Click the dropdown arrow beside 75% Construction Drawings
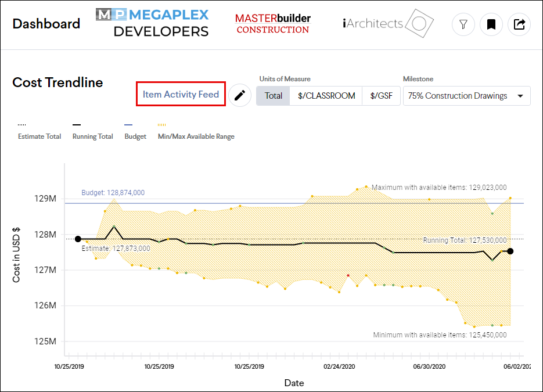 [x=520, y=96]
